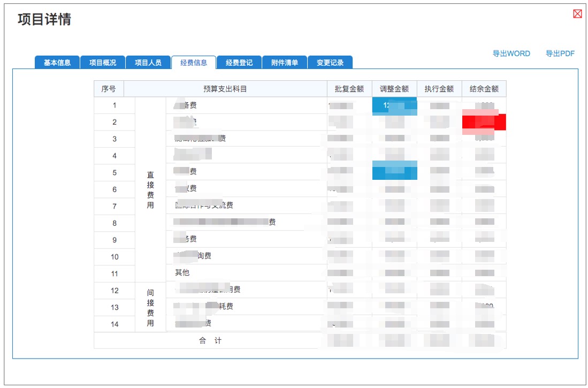The width and height of the screenshot is (588, 388).
Task: Go to the 经费登记 tab
Action: click(x=239, y=62)
